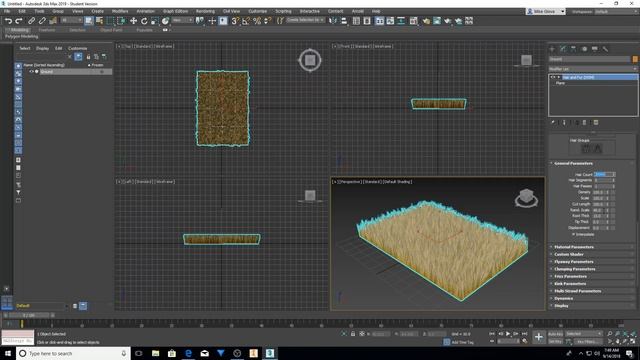The height and width of the screenshot is (360, 640).
Task: Click the Perspective viewport ViewCube
Action: (526, 198)
